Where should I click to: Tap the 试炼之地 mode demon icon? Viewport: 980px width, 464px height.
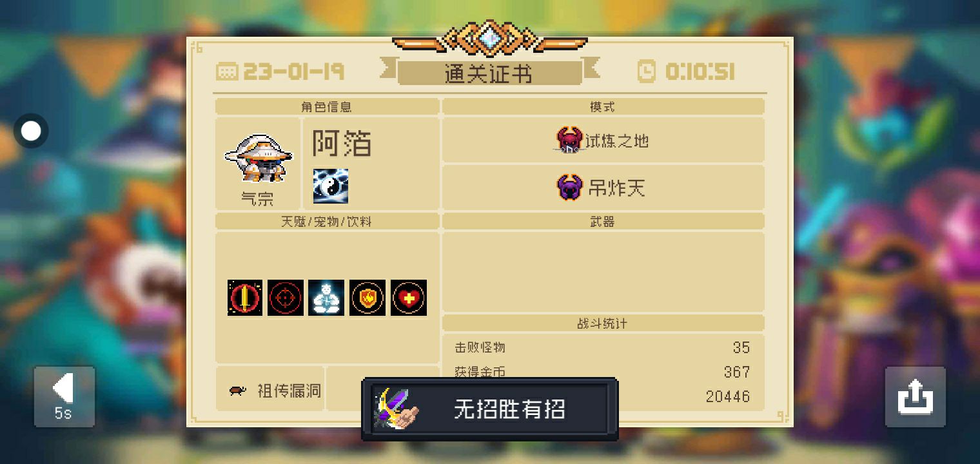(570, 140)
